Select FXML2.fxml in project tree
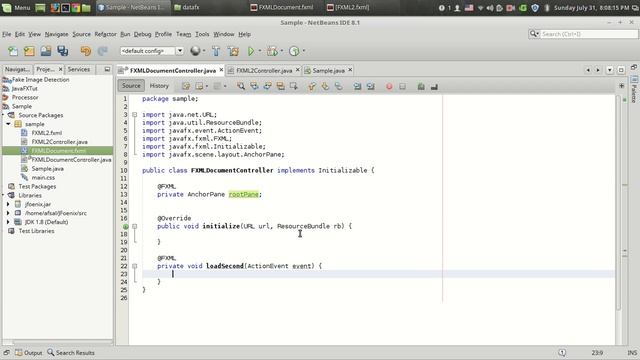 click(x=47, y=133)
